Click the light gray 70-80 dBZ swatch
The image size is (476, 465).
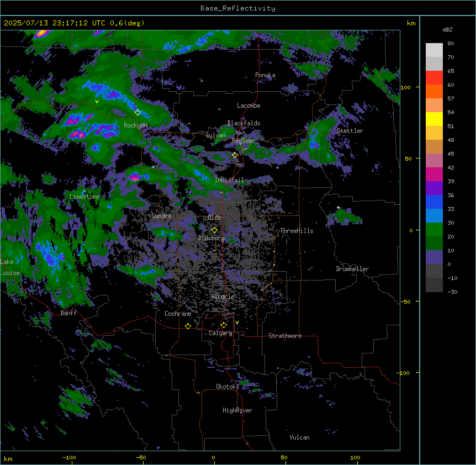click(434, 50)
